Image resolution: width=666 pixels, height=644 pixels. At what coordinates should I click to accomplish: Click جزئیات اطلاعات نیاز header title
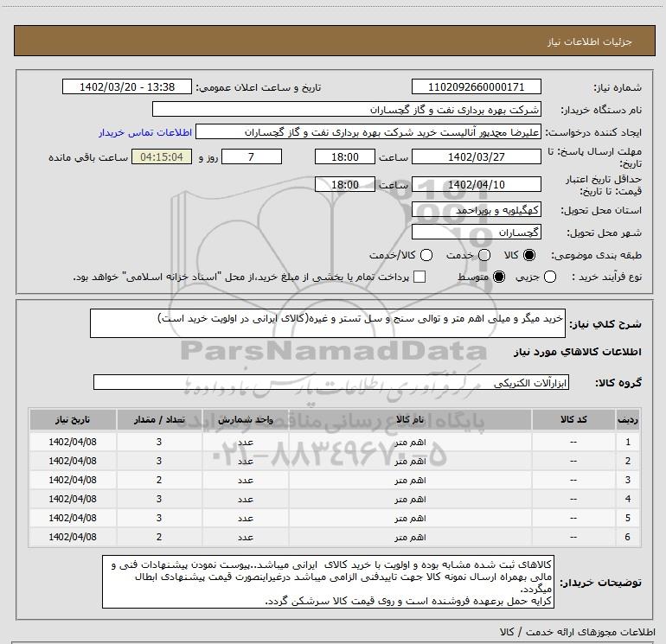click(590, 41)
